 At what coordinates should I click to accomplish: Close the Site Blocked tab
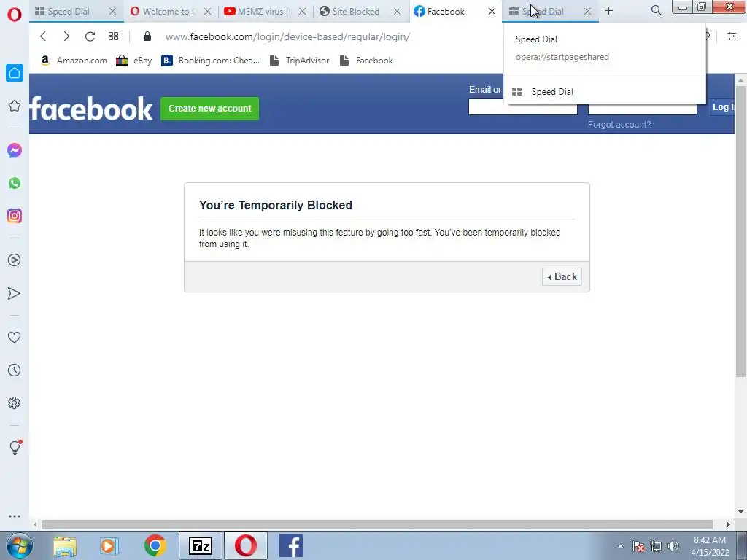tap(397, 12)
